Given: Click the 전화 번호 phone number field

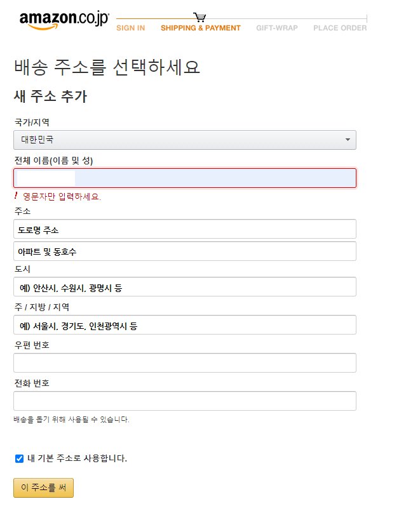Looking at the screenshot, I should tap(184, 401).
